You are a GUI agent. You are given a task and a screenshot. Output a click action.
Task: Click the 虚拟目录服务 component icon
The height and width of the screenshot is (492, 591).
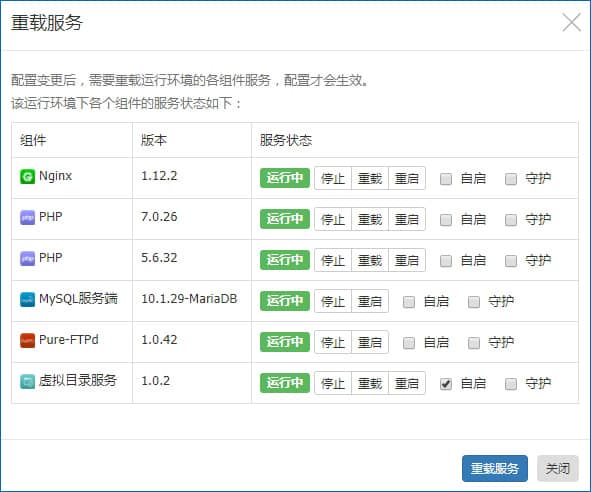(x=27, y=382)
